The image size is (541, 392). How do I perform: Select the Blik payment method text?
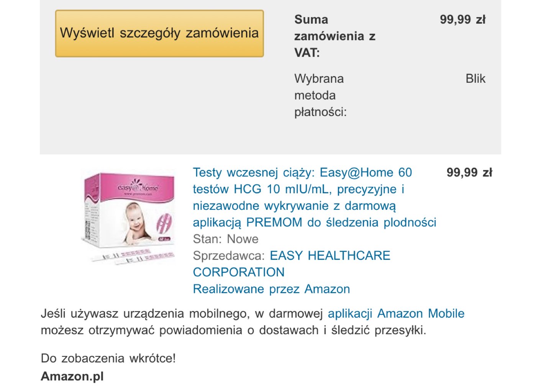[475, 79]
